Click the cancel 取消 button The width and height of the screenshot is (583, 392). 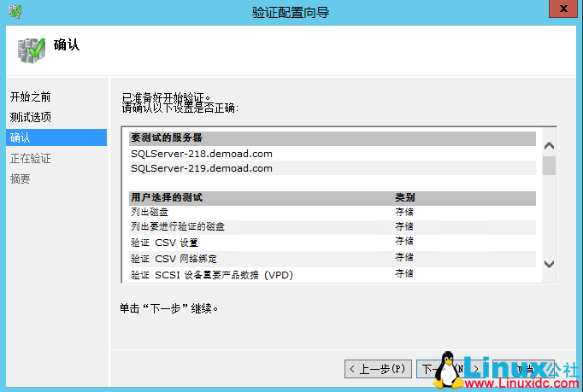coord(524,369)
